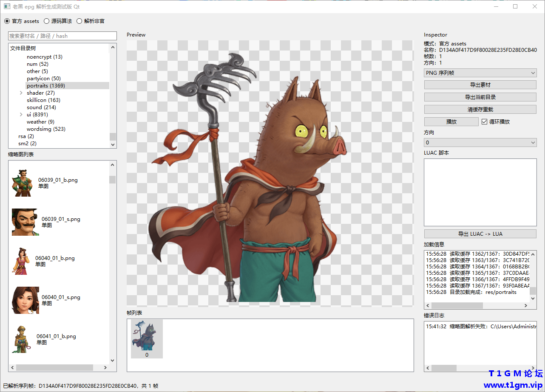Click the application icon in the title bar
The height and width of the screenshot is (392, 545).
tap(7, 7)
